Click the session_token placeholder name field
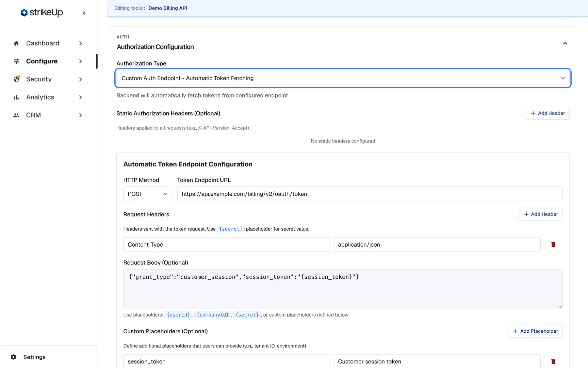588x368 pixels. 227,361
